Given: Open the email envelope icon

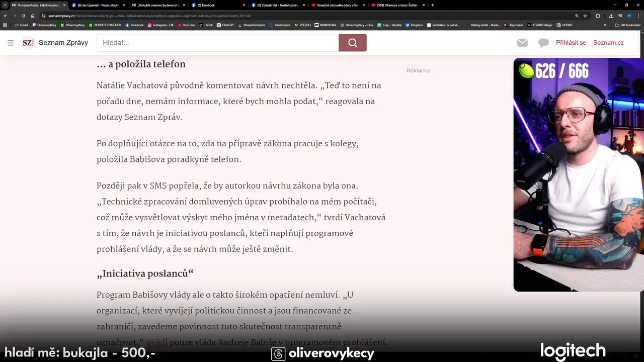Looking at the screenshot, I should click(x=522, y=43).
